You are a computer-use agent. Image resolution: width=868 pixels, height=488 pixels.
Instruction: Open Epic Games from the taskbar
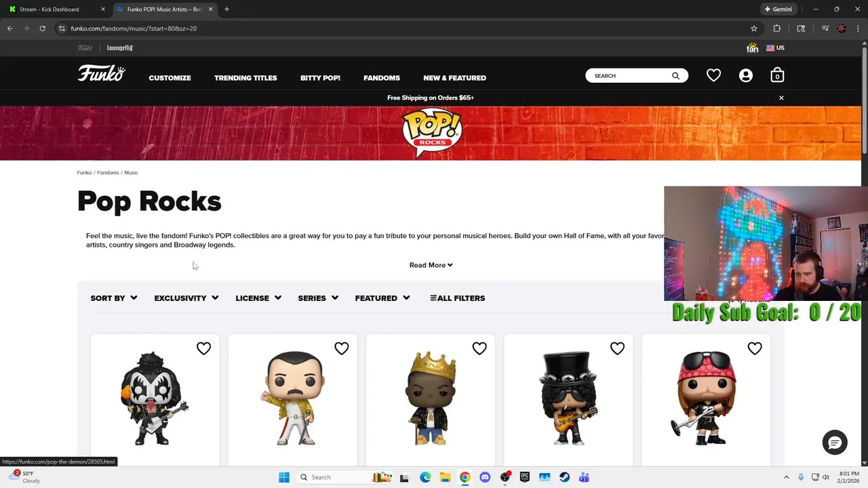(525, 477)
